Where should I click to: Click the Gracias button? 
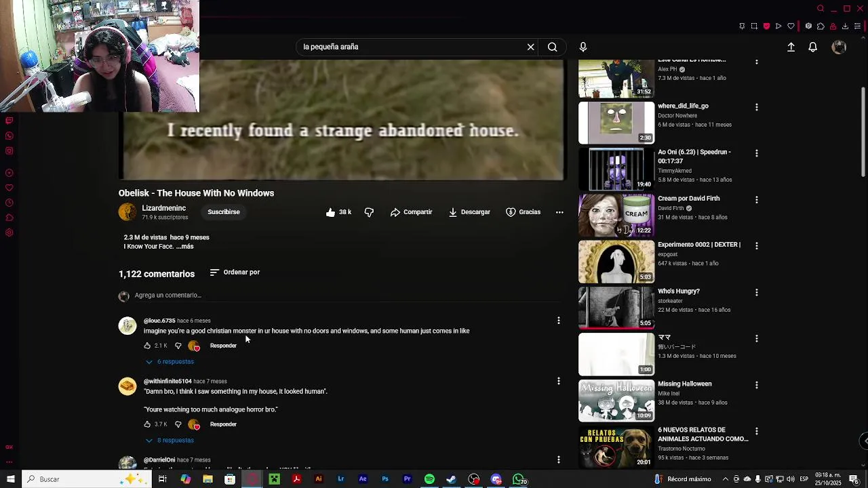pyautogui.click(x=523, y=212)
